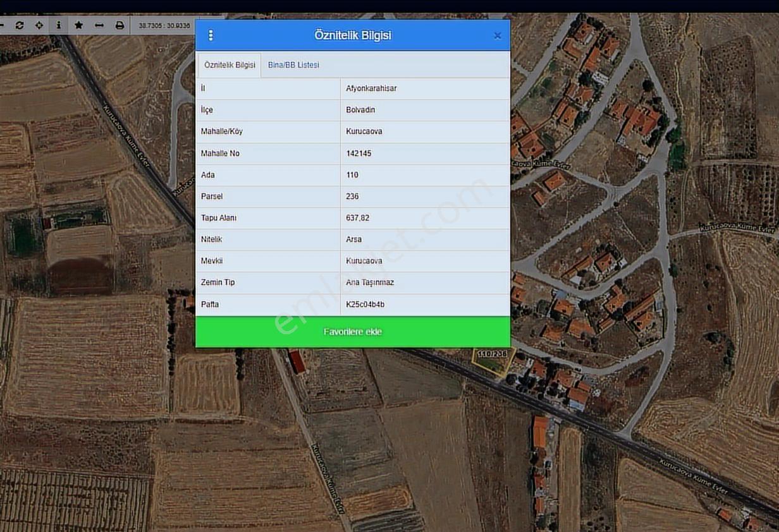
Task: Click the Favorilere ekle button
Action: point(353,332)
